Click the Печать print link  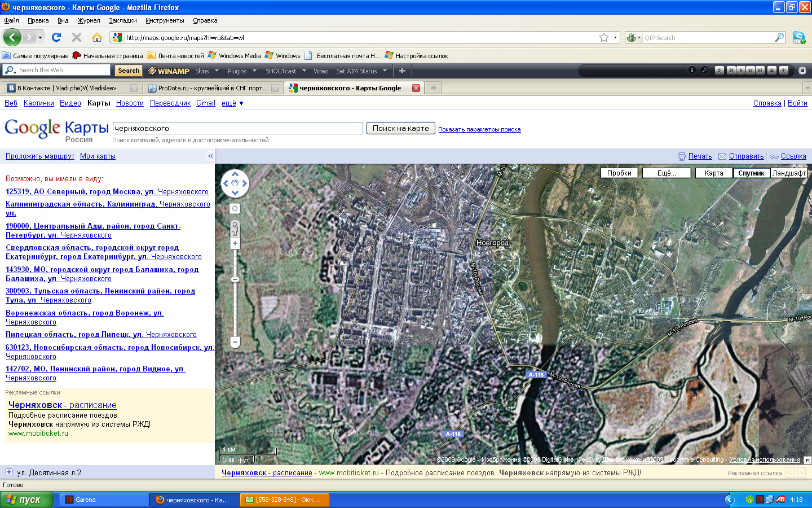tap(700, 156)
